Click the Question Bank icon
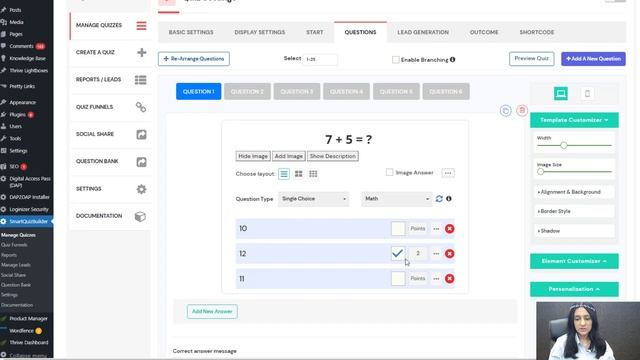Viewport: 640px width, 360px height. coord(141,162)
